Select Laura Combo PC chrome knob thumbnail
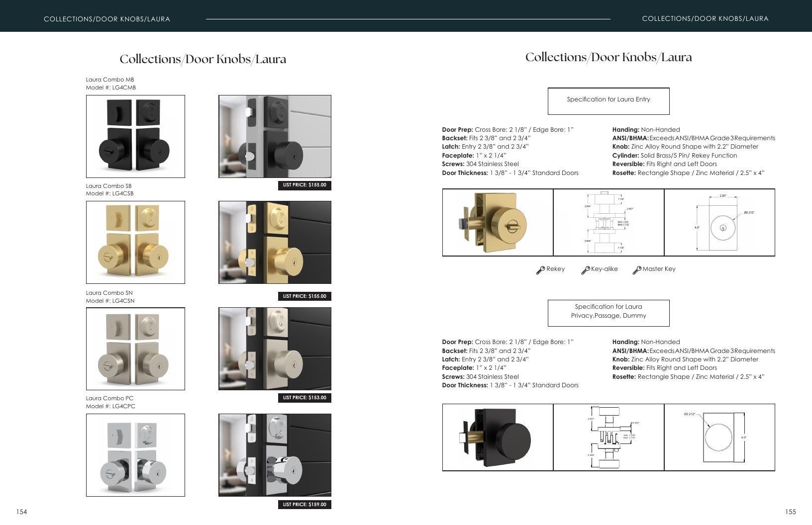The image size is (812, 525). (x=135, y=455)
